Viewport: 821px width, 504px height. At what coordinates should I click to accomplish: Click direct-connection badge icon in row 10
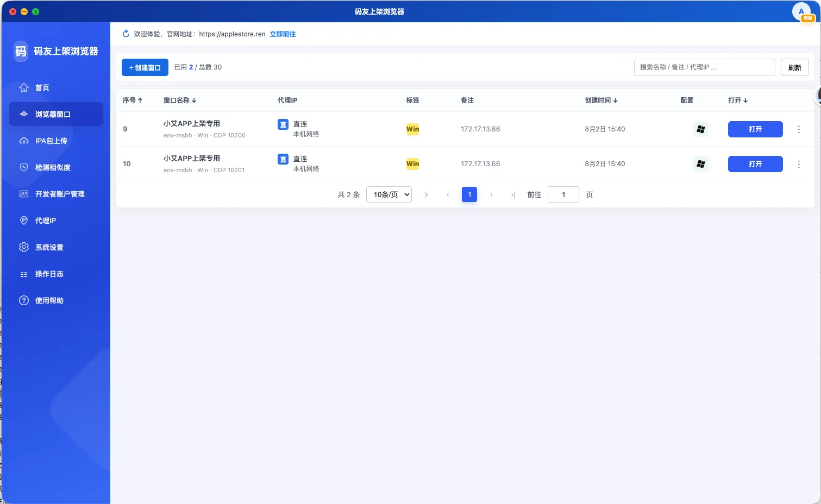[283, 159]
